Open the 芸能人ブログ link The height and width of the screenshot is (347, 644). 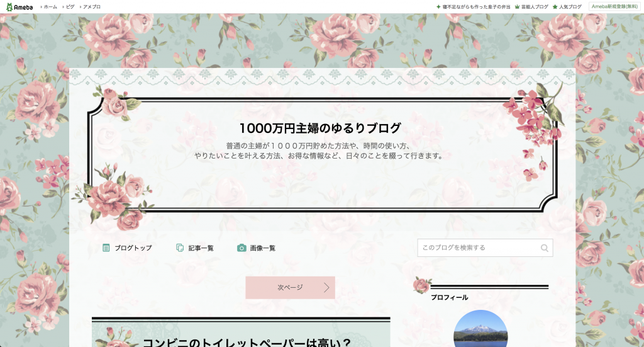pos(535,7)
